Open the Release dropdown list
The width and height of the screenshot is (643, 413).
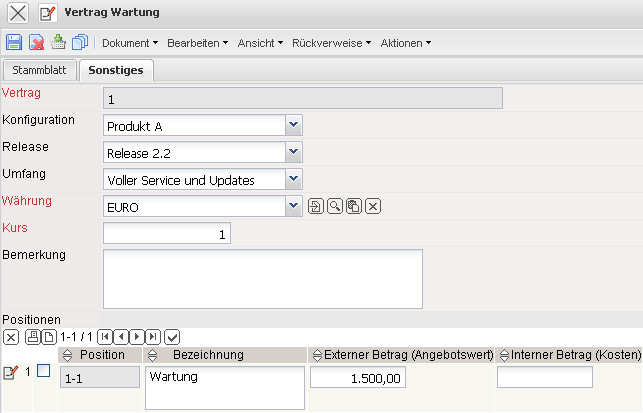(x=293, y=152)
